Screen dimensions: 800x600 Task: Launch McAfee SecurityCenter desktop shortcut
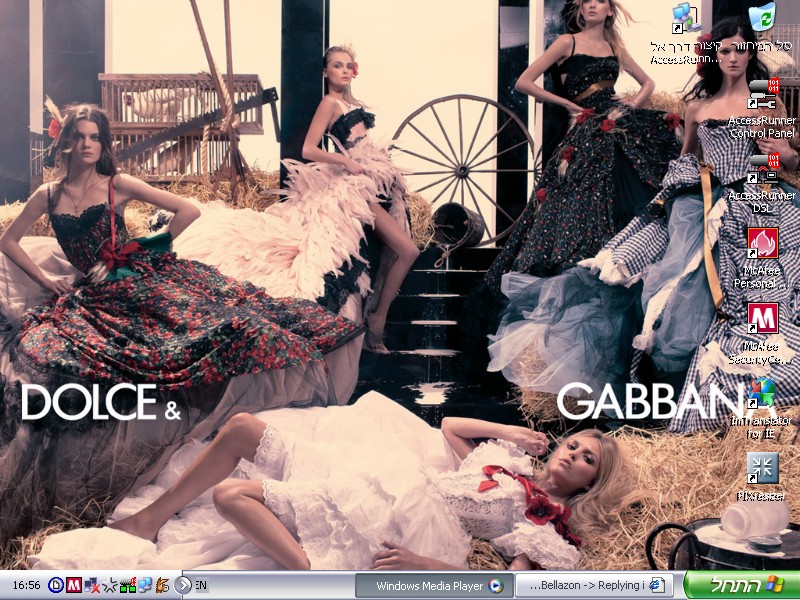[762, 318]
